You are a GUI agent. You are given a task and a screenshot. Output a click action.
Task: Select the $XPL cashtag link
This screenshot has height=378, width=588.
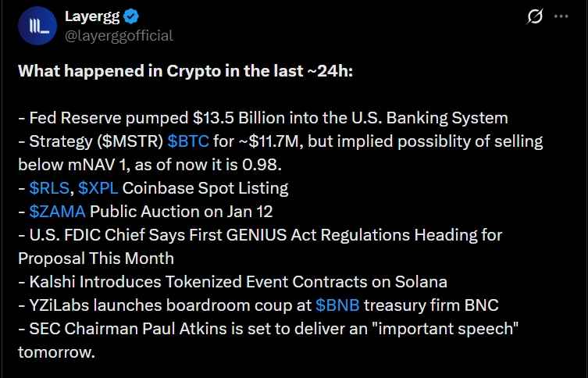click(x=97, y=188)
